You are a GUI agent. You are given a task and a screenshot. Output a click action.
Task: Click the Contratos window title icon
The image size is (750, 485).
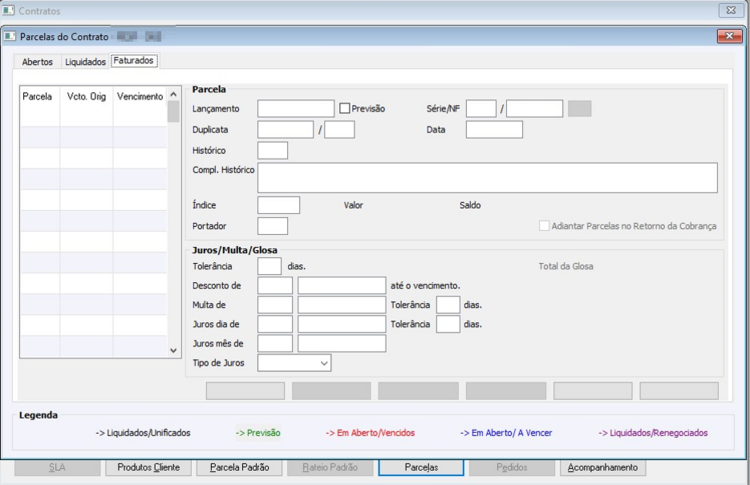click(x=9, y=10)
